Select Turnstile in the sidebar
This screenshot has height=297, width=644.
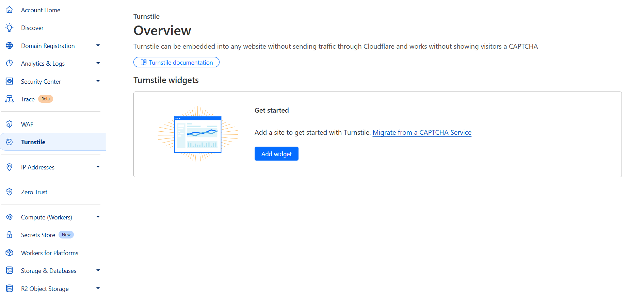(53, 142)
